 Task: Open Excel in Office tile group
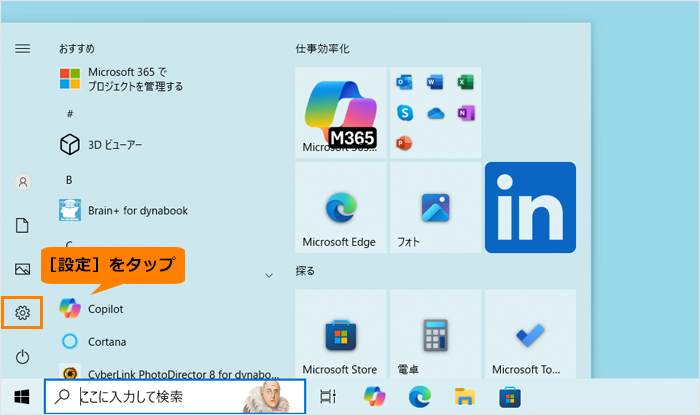466,82
